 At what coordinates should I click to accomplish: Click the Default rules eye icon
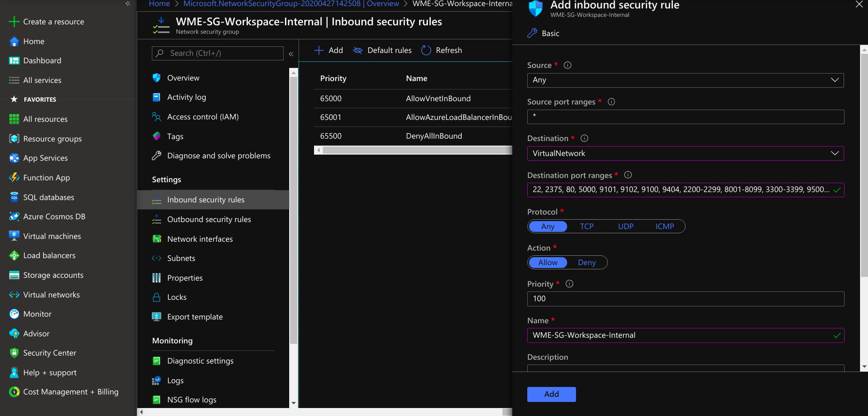pyautogui.click(x=358, y=51)
